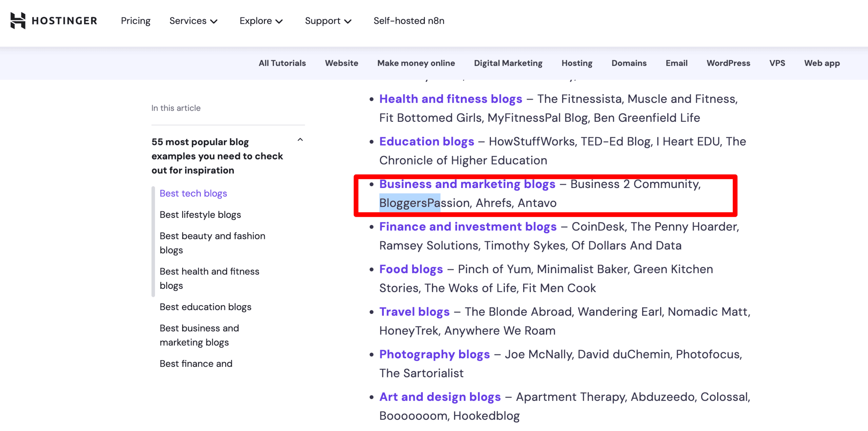Open the Finance and investment blogs link
The height and width of the screenshot is (431, 868).
pos(468,226)
